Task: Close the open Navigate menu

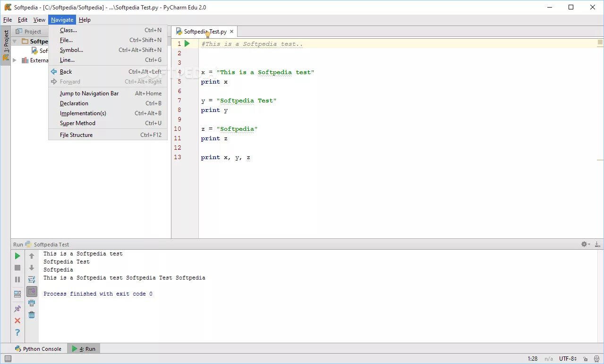Action: 62,20
